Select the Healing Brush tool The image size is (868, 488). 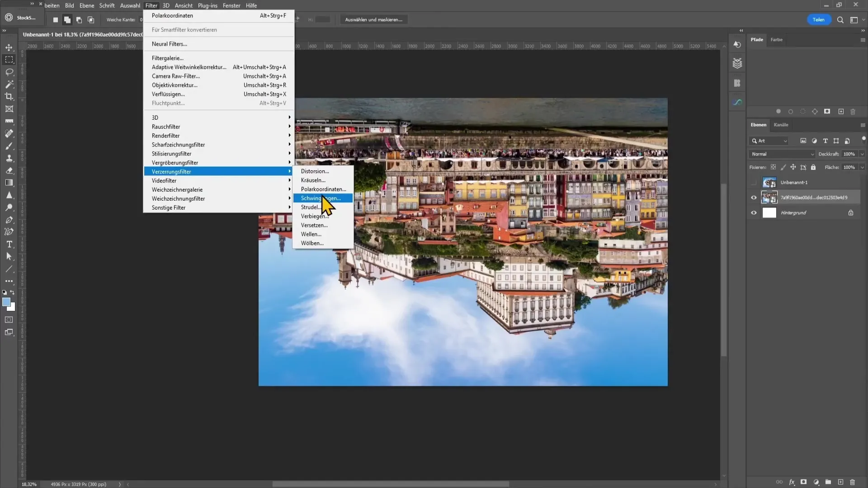tap(9, 133)
